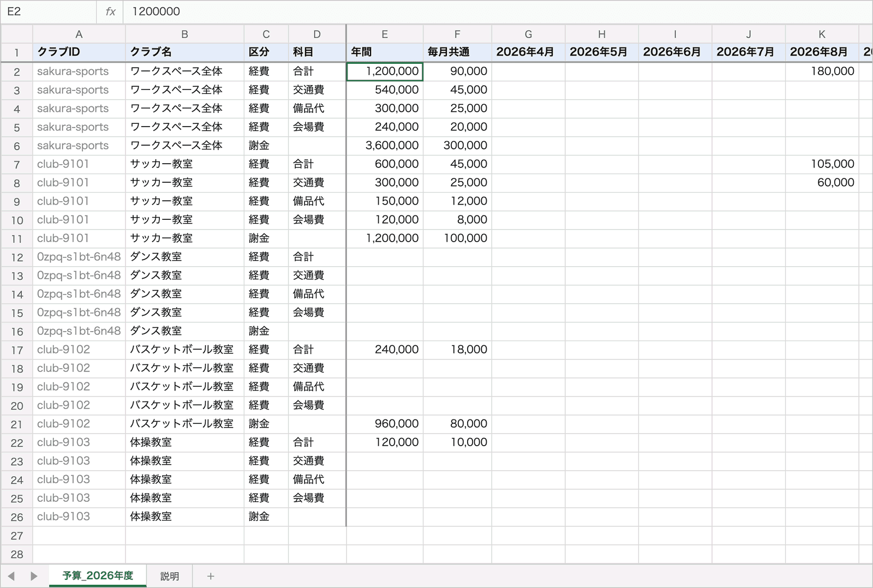Select column A header
This screenshot has width=873, height=588.
[x=79, y=34]
